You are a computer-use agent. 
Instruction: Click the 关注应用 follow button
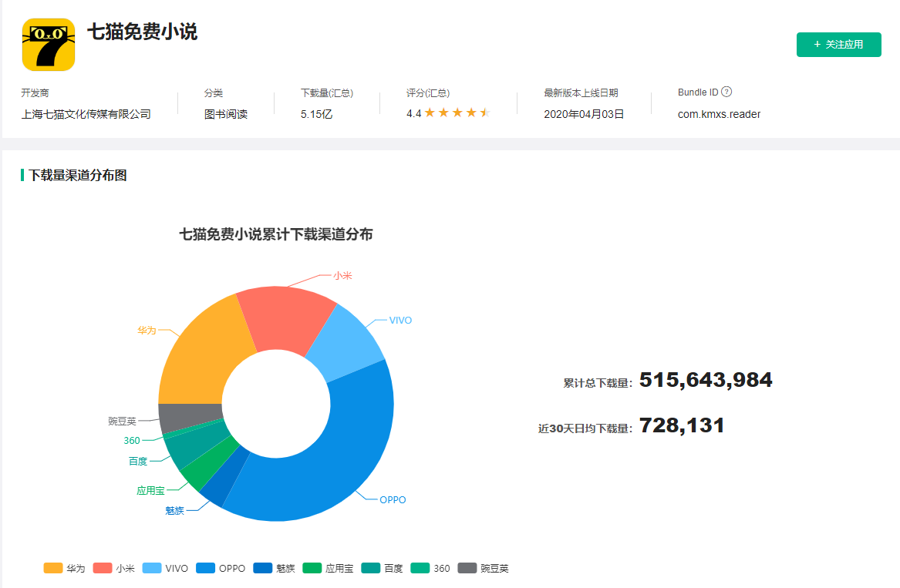click(838, 45)
